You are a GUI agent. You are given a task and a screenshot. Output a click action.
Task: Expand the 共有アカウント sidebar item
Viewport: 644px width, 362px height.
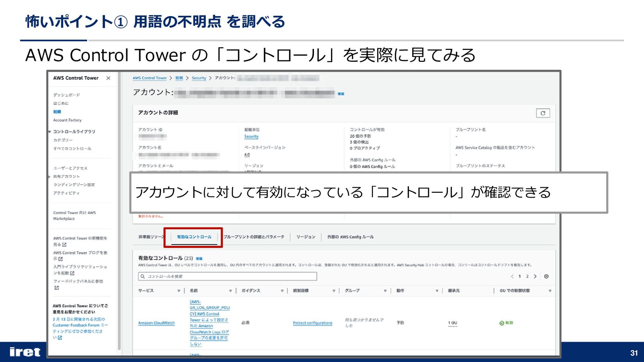tap(49, 177)
